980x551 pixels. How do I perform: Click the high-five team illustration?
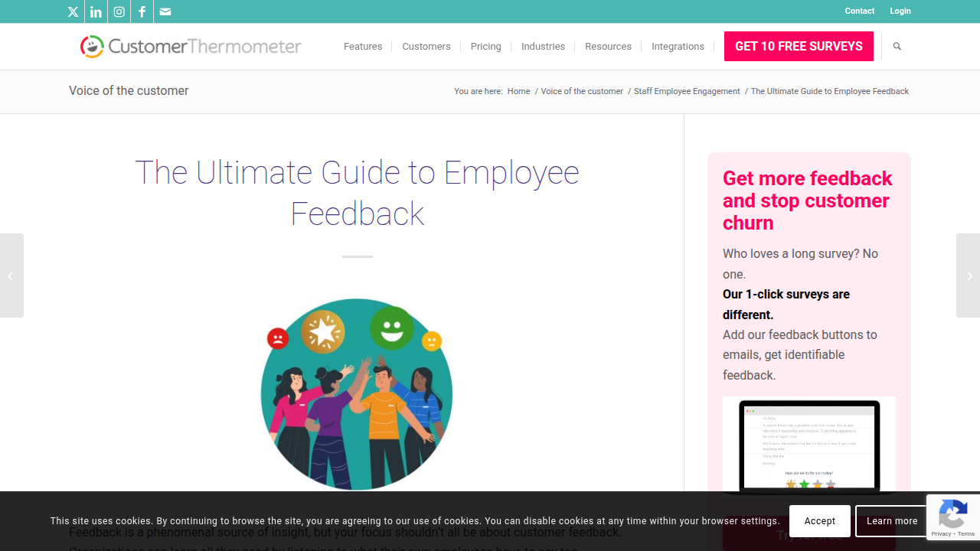tap(357, 393)
